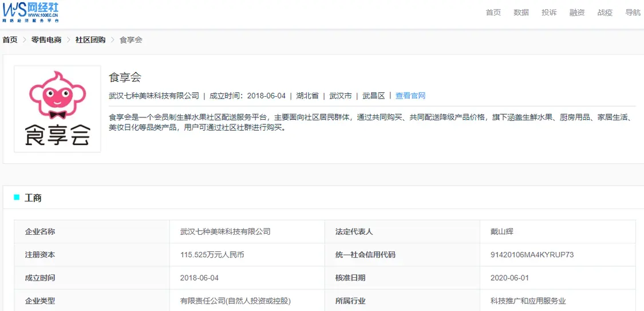The width and height of the screenshot is (644, 311).
Task: Click 湖北省 in the header line
Action: click(307, 96)
